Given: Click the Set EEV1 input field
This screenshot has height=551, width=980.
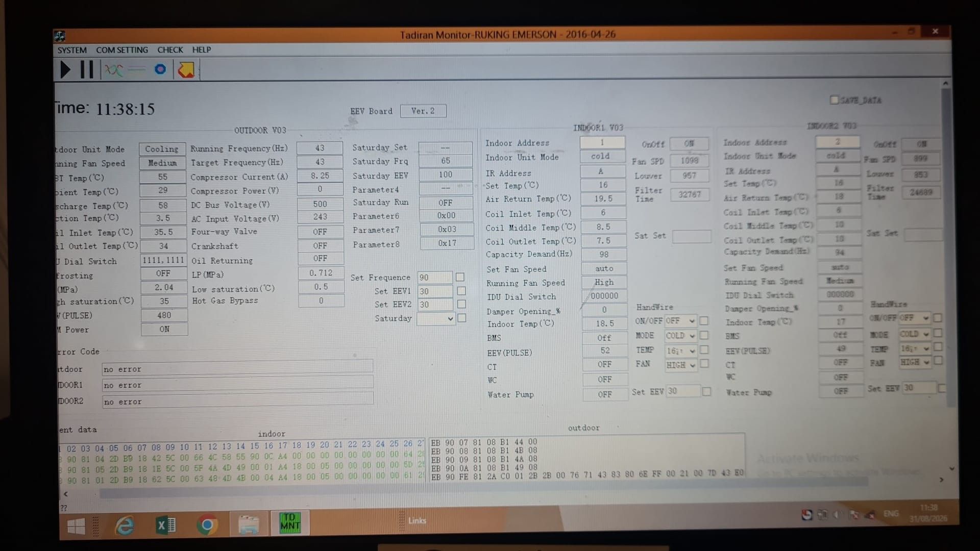Looking at the screenshot, I should (435, 291).
